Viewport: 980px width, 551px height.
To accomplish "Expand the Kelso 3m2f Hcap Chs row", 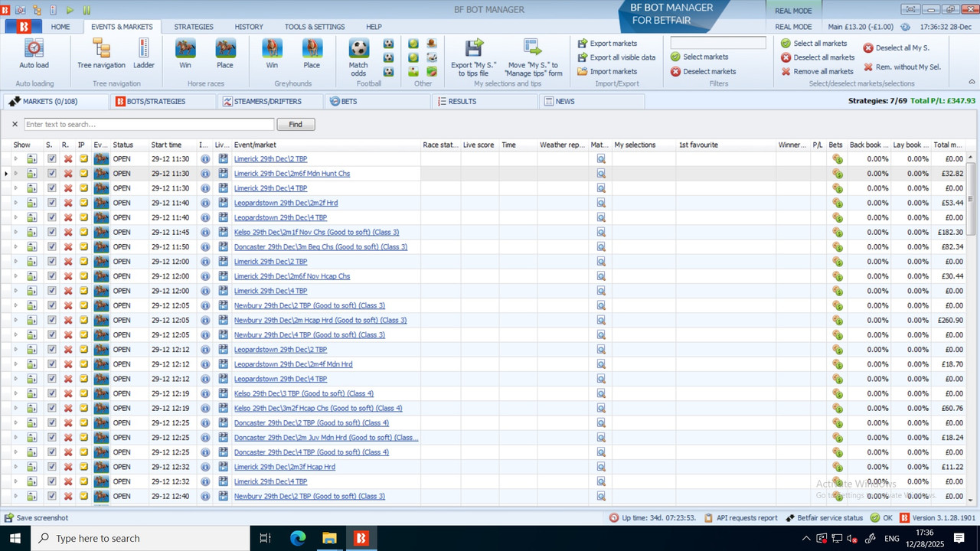I will pyautogui.click(x=15, y=409).
